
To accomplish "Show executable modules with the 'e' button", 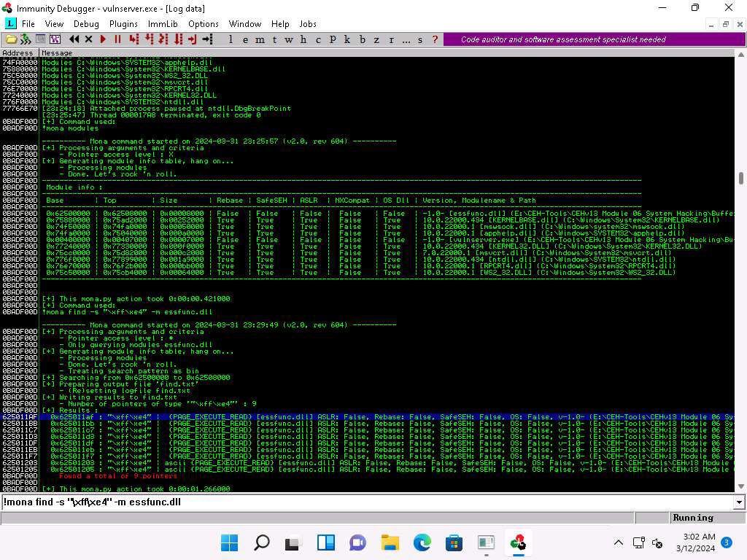I will [246, 39].
